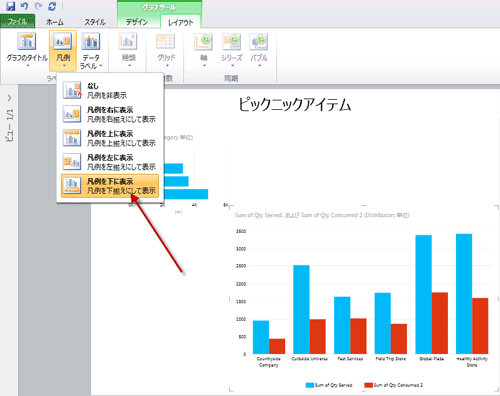The image size is (500, 396).
Task: Click the Save icon in quick access toolbar
Action: click(x=10, y=6)
